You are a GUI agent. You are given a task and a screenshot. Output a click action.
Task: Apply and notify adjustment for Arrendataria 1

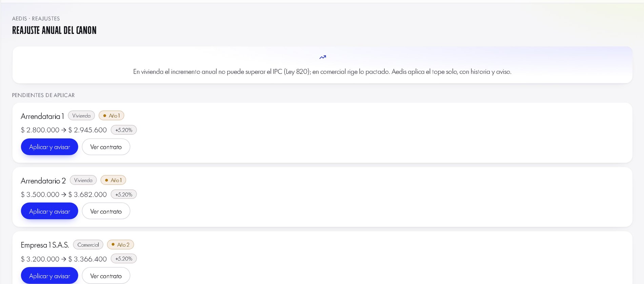[49, 147]
